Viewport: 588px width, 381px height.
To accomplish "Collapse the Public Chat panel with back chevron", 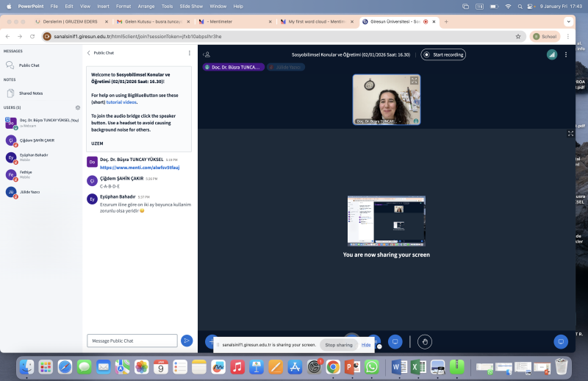I will 89,53.
